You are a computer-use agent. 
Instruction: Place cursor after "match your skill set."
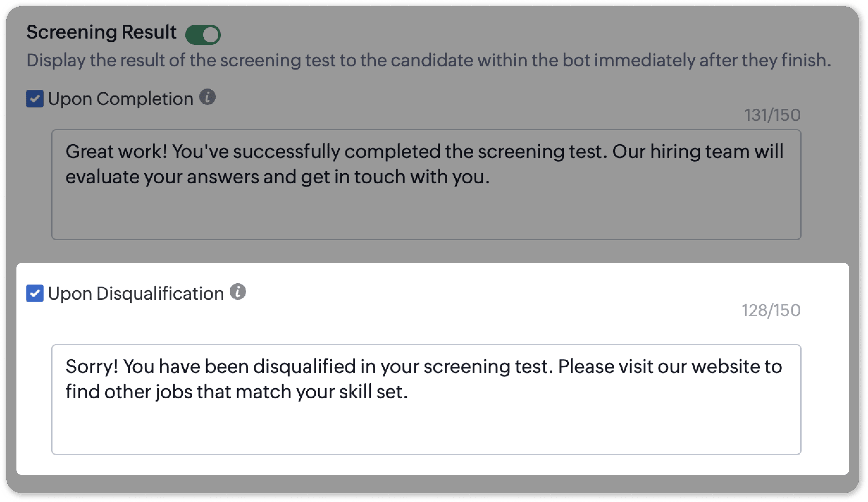coord(408,392)
